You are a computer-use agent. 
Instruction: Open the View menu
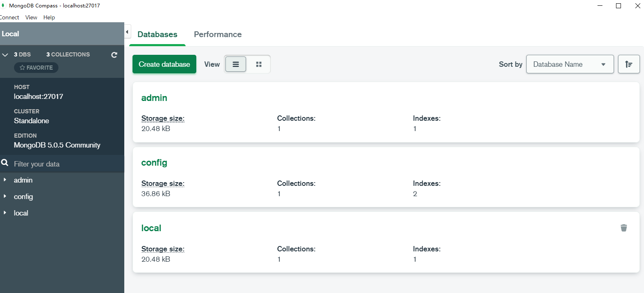coord(31,17)
